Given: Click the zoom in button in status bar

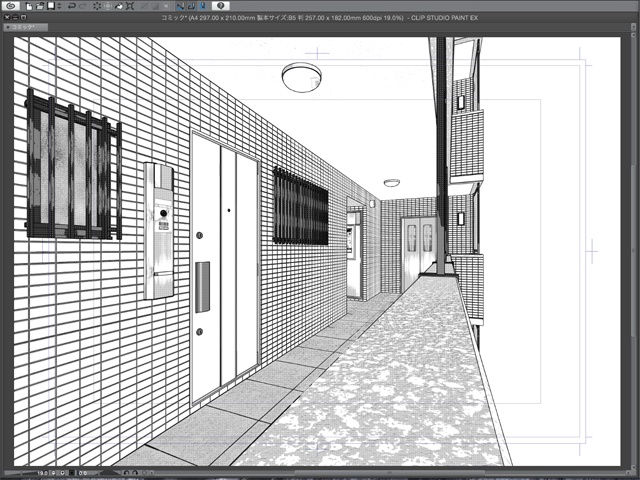Looking at the screenshot, I should point(62,473).
